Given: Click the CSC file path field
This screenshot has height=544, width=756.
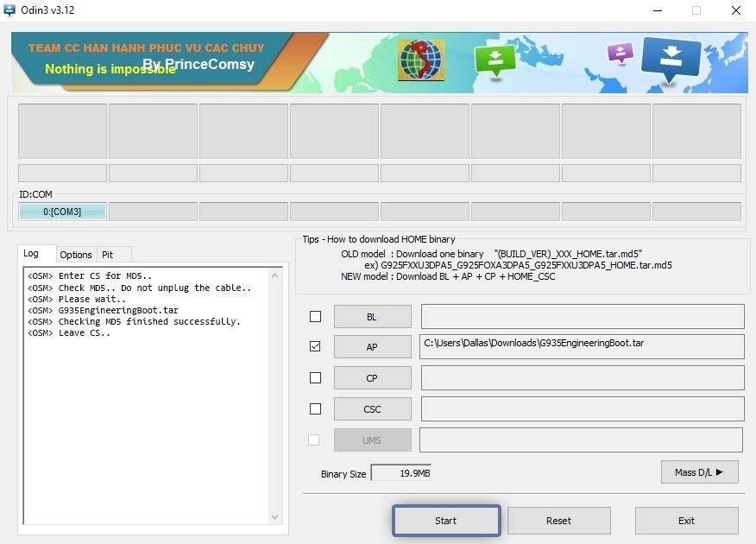Looking at the screenshot, I should pyautogui.click(x=583, y=409).
